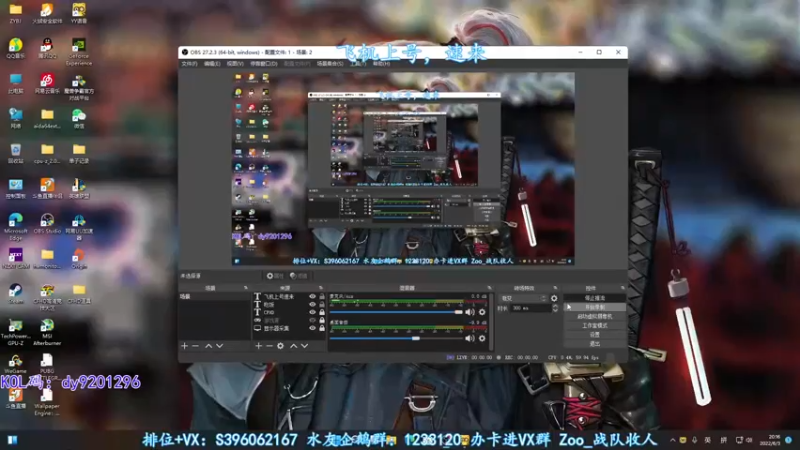
Task: Show the greyed-out game capture source
Action: [x=313, y=320]
